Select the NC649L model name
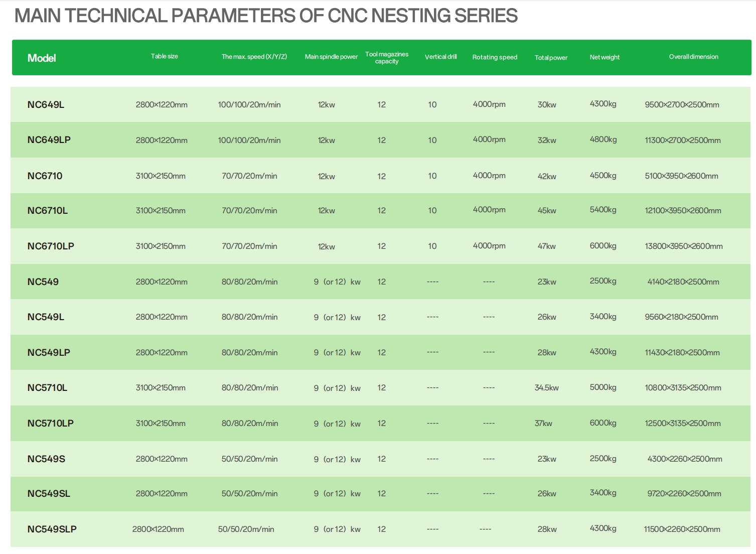The height and width of the screenshot is (554, 756). pyautogui.click(x=46, y=105)
